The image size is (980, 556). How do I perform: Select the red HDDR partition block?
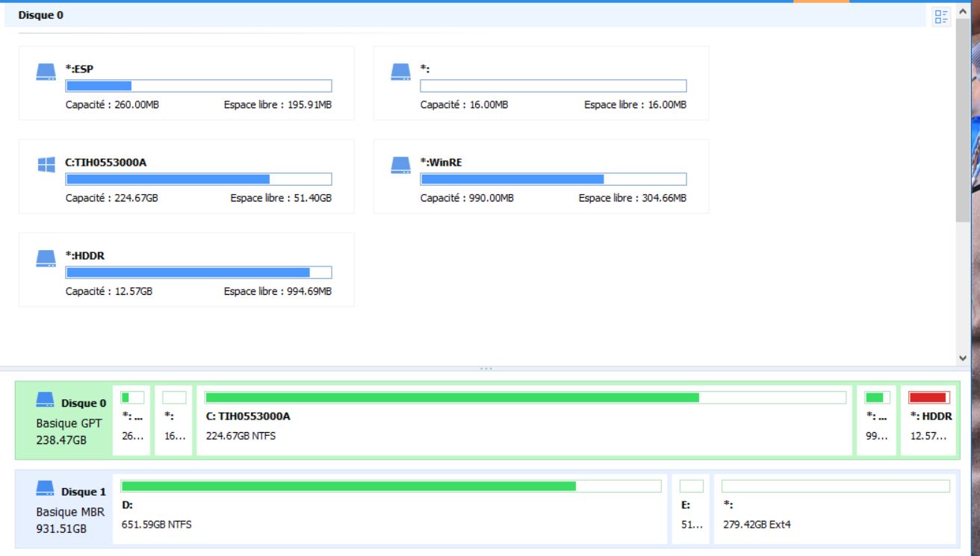click(929, 421)
